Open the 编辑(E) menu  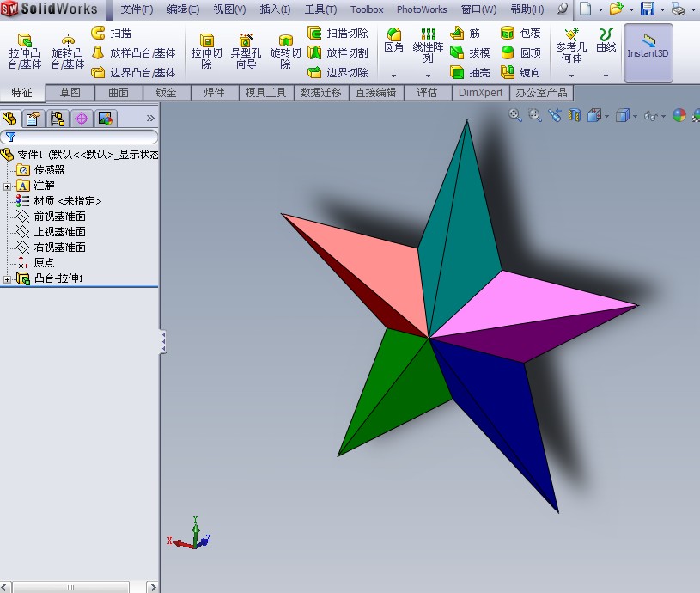click(183, 9)
